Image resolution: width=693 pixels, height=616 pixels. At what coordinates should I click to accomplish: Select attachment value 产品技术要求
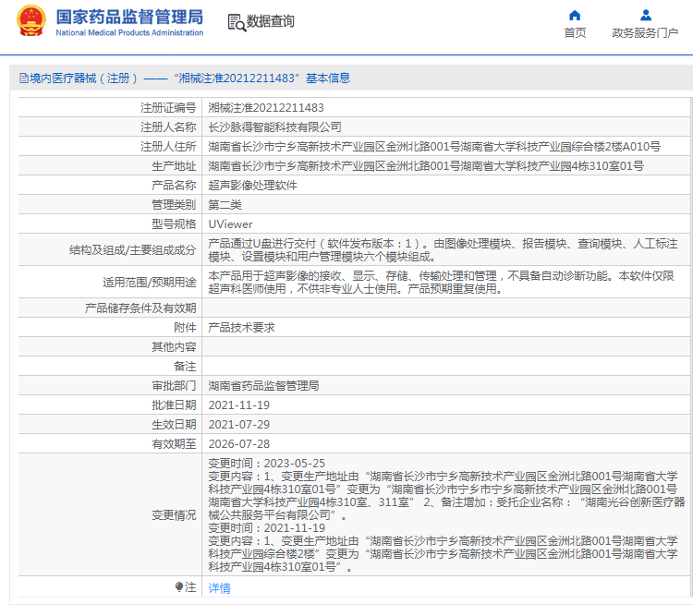(241, 328)
